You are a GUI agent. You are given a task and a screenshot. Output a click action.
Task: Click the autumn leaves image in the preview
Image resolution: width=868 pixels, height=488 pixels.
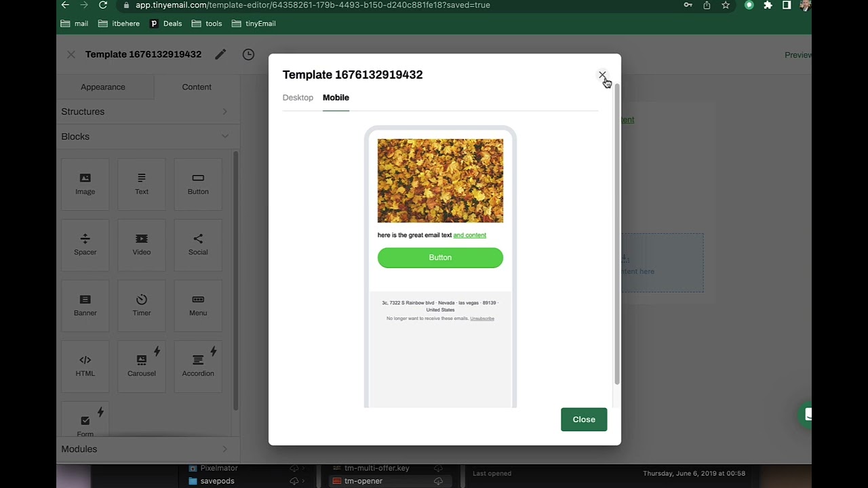pos(440,181)
